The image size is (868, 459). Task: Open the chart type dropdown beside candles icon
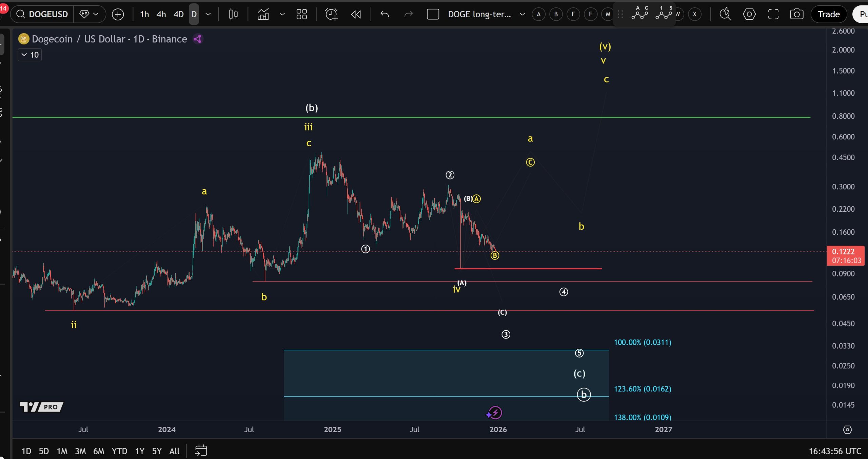click(282, 14)
